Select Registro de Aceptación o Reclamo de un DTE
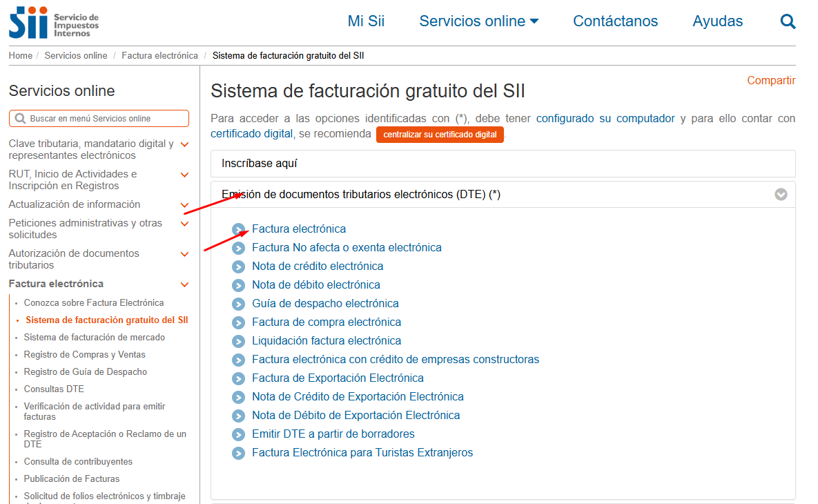 point(105,439)
